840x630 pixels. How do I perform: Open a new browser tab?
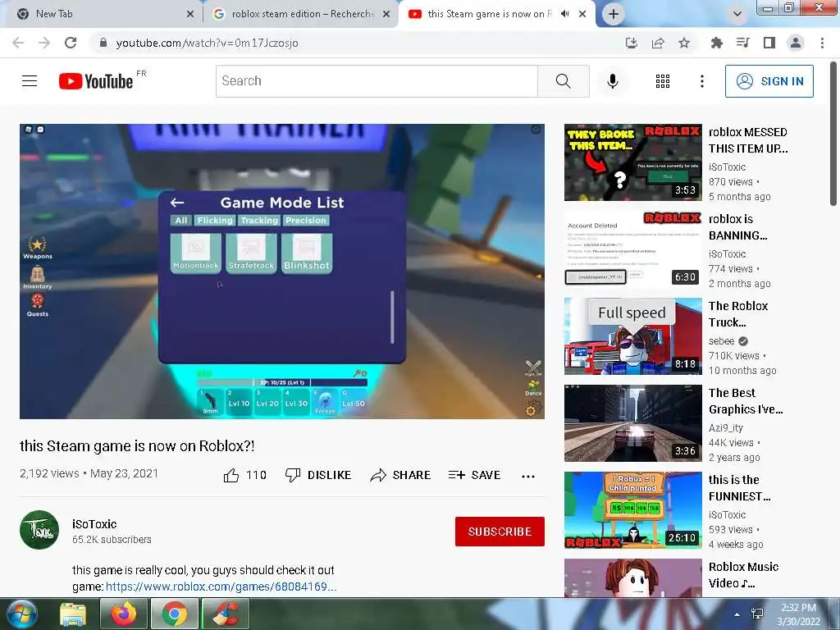[x=614, y=14]
